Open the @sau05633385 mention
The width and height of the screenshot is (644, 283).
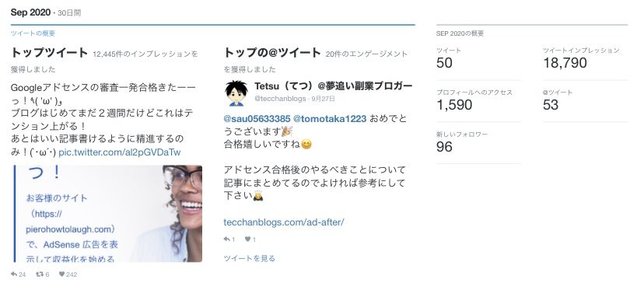(257, 119)
